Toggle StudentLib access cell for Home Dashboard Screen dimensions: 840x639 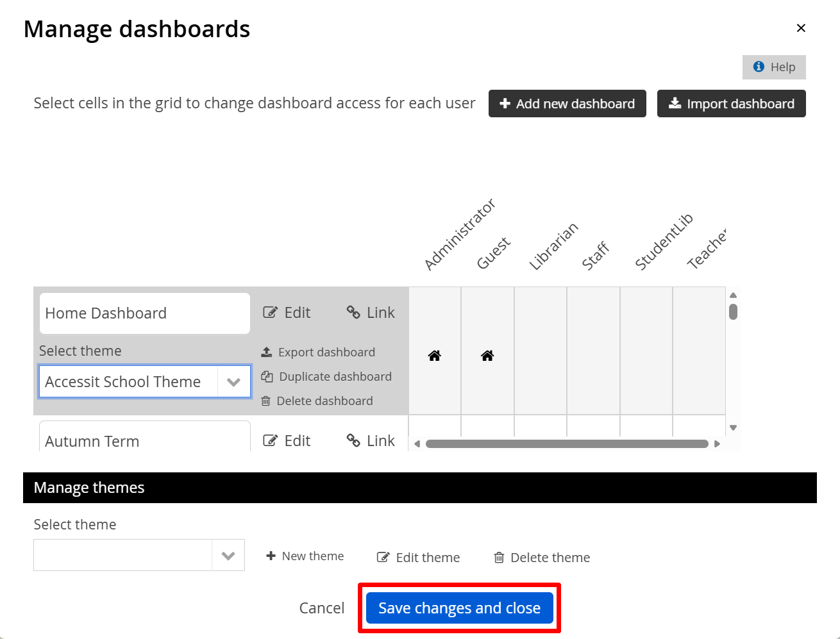point(646,351)
